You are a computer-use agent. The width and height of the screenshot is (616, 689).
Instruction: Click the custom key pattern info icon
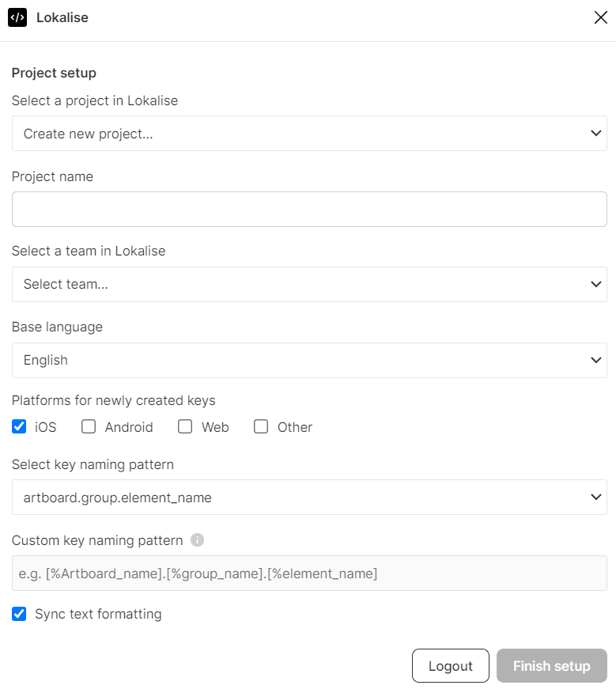point(198,540)
